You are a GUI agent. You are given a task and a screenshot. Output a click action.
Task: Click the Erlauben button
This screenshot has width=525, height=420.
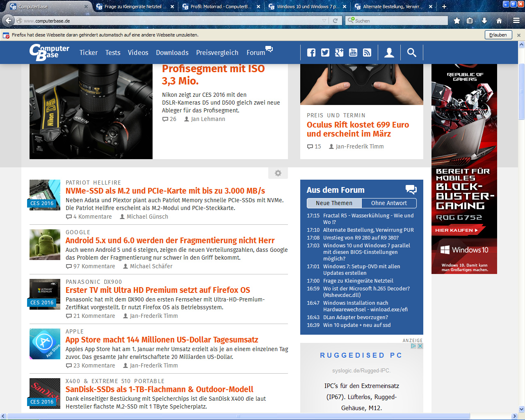[x=498, y=35]
